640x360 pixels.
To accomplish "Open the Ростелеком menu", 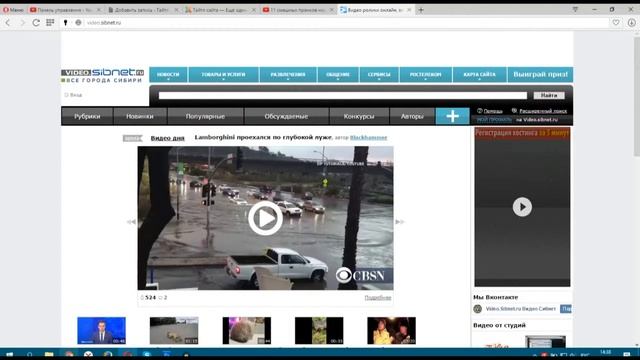I will click(425, 75).
